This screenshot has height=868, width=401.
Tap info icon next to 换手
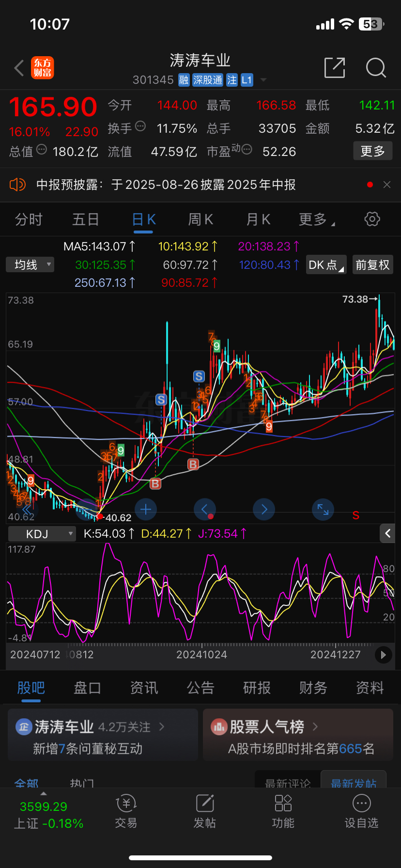pyautogui.click(x=140, y=126)
